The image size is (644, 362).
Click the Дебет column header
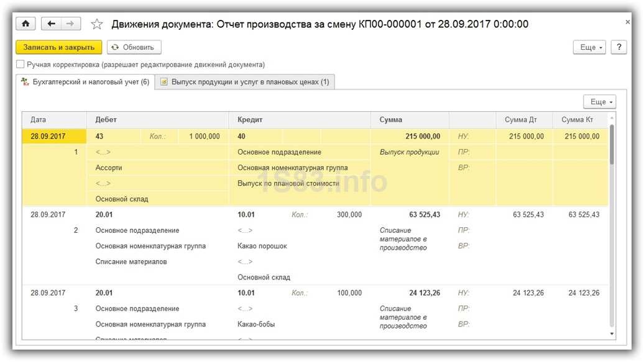point(158,119)
